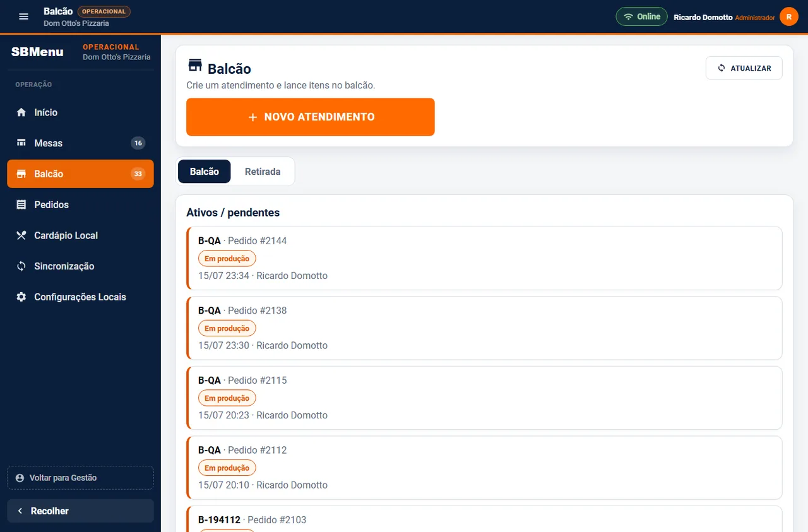This screenshot has width=808, height=532.
Task: Click the storefront icon beside Balcão heading
Action: coord(195,66)
